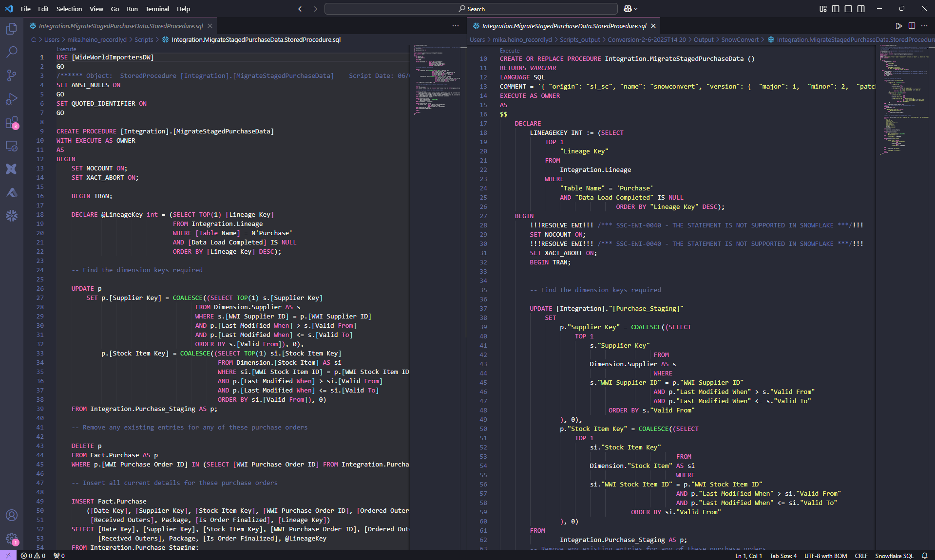This screenshot has height=560, width=935.
Task: Toggle the secondary side bar
Action: [861, 9]
